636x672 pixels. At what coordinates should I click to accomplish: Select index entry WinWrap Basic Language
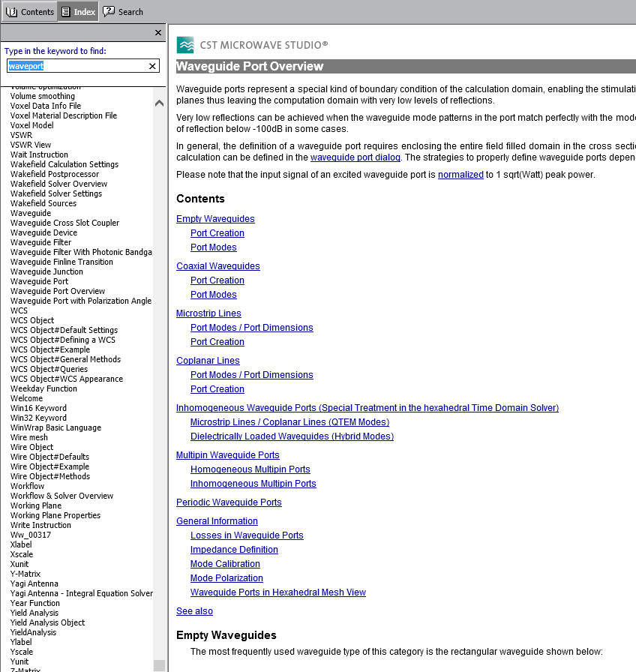[x=55, y=427]
